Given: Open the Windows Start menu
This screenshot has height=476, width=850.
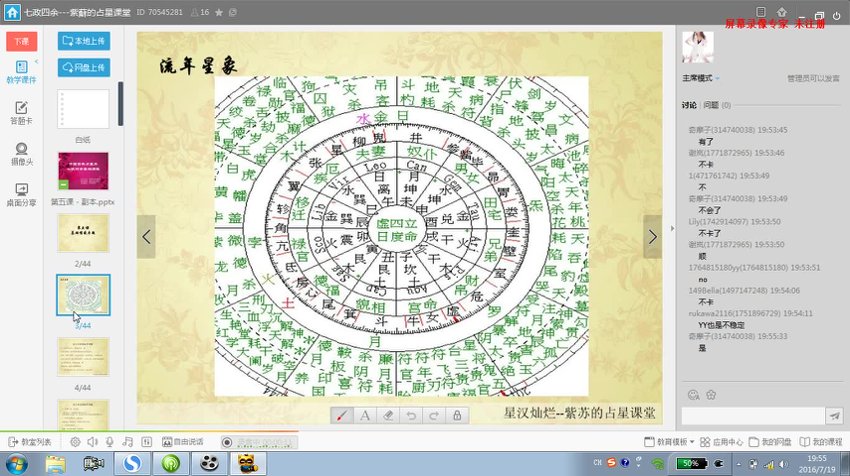Looking at the screenshot, I should click(17, 464).
